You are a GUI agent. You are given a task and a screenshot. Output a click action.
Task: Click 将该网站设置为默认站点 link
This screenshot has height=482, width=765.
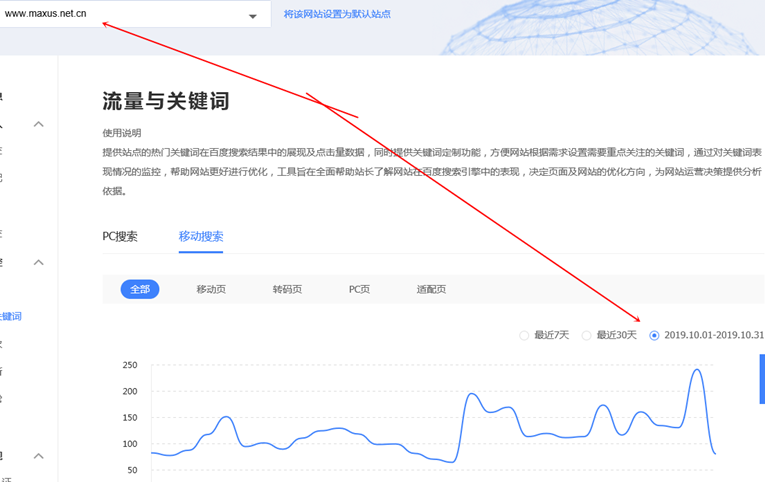click(337, 14)
